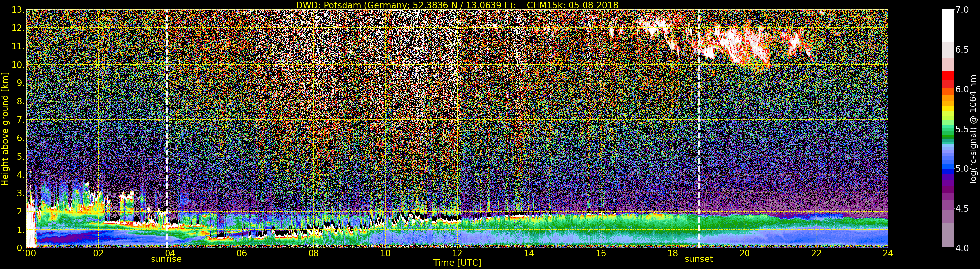The width and height of the screenshot is (980, 269).
Task: Click the colorbar value '7.0'
Action: 962,10
